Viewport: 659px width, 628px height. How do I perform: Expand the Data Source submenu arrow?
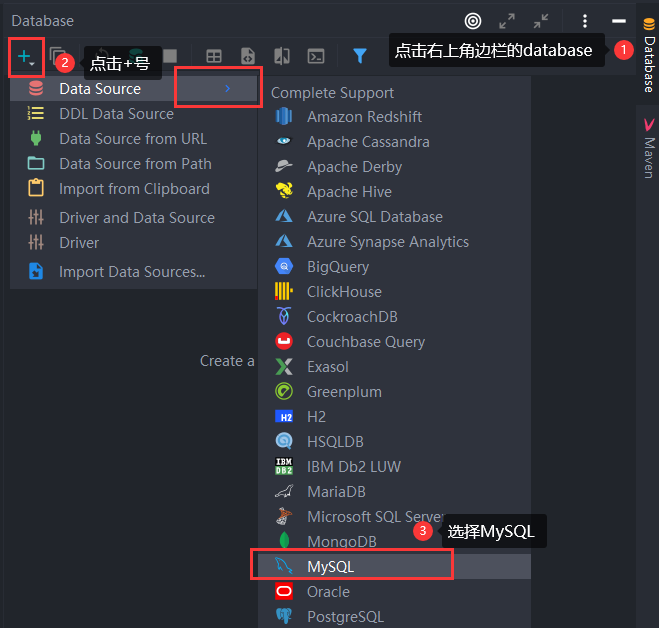pyautogui.click(x=227, y=88)
